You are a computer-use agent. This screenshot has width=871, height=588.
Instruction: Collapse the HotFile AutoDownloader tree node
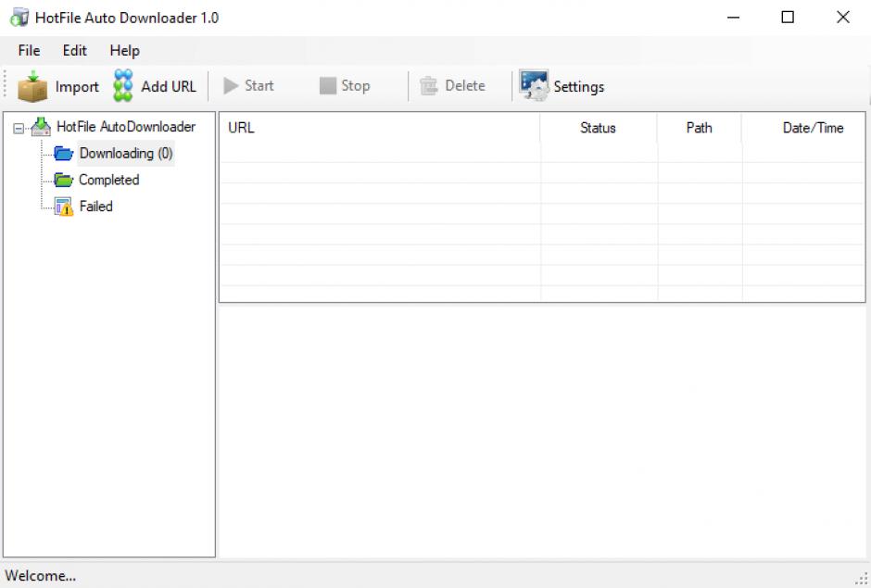[19, 129]
